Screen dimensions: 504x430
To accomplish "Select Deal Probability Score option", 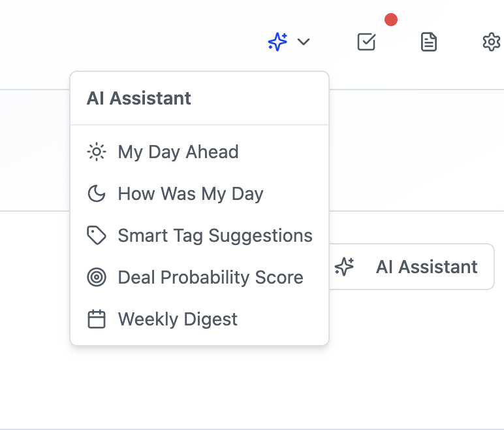I will pos(210,278).
